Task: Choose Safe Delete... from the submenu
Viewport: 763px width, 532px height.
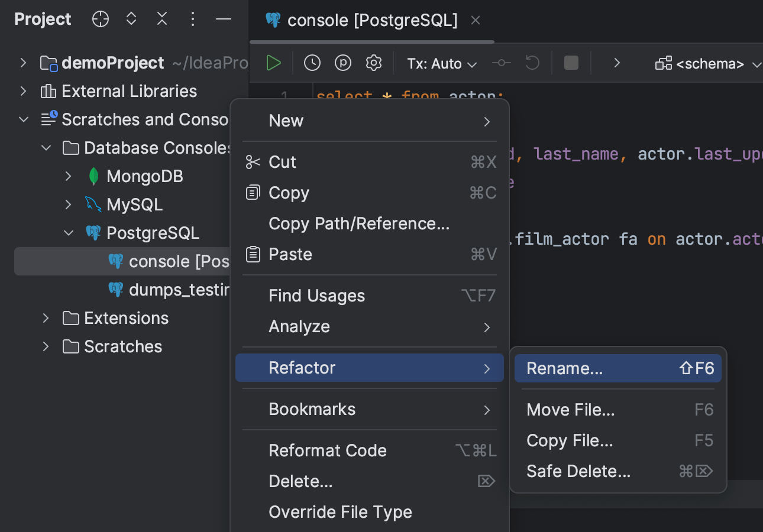Action: [x=578, y=471]
